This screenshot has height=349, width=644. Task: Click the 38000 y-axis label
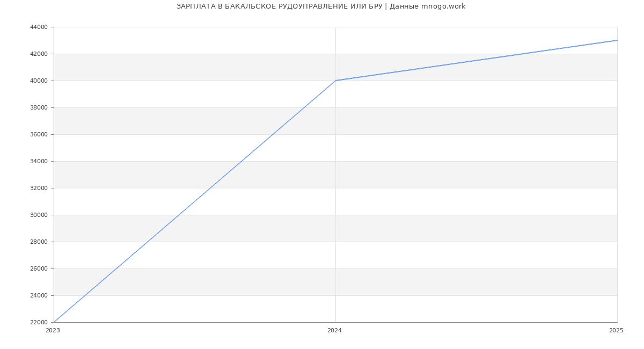click(x=39, y=108)
